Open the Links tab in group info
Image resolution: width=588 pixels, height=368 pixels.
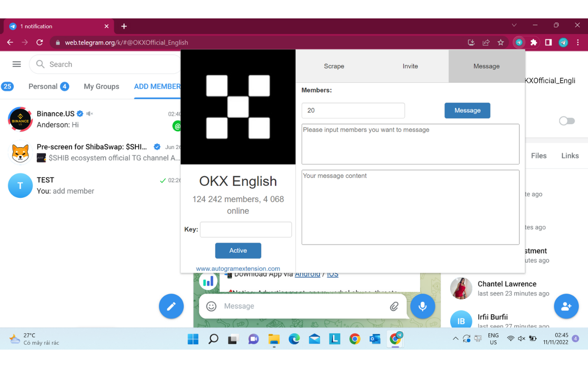point(570,156)
